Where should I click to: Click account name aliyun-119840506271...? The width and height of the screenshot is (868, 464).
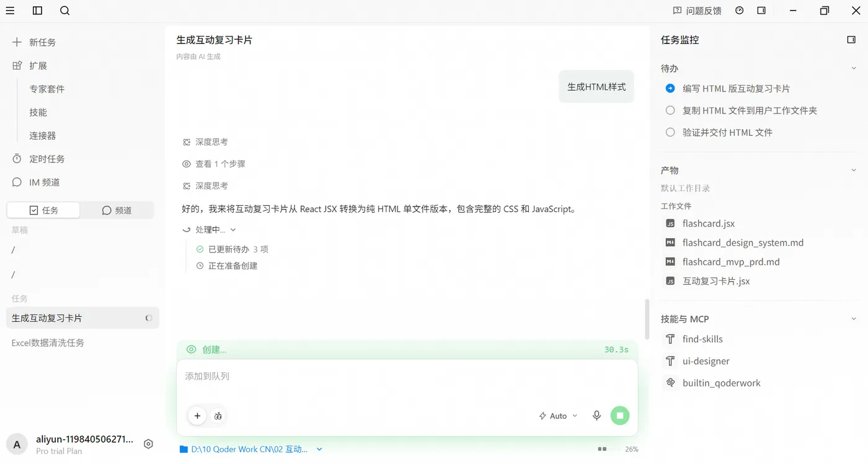point(84,439)
